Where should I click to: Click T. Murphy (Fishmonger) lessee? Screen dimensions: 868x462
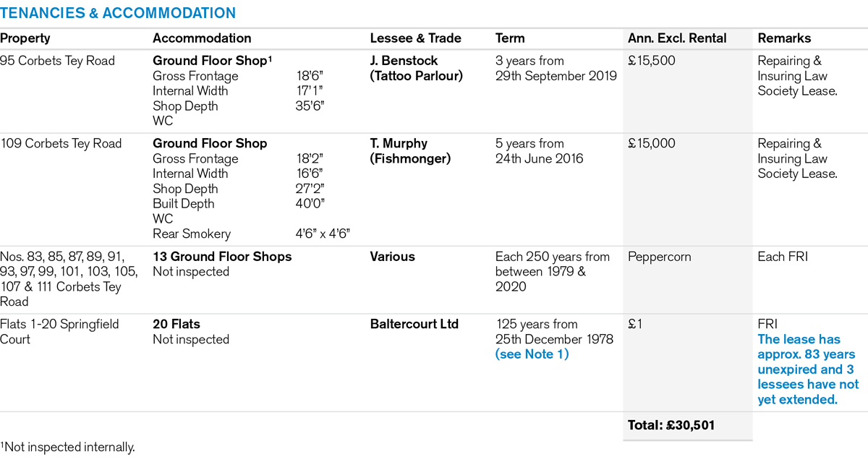(x=410, y=150)
